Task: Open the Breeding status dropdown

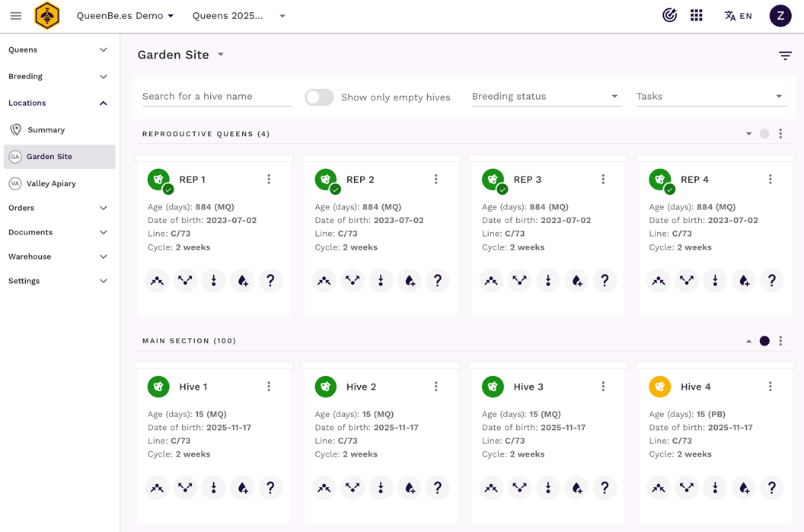Action: (x=545, y=97)
